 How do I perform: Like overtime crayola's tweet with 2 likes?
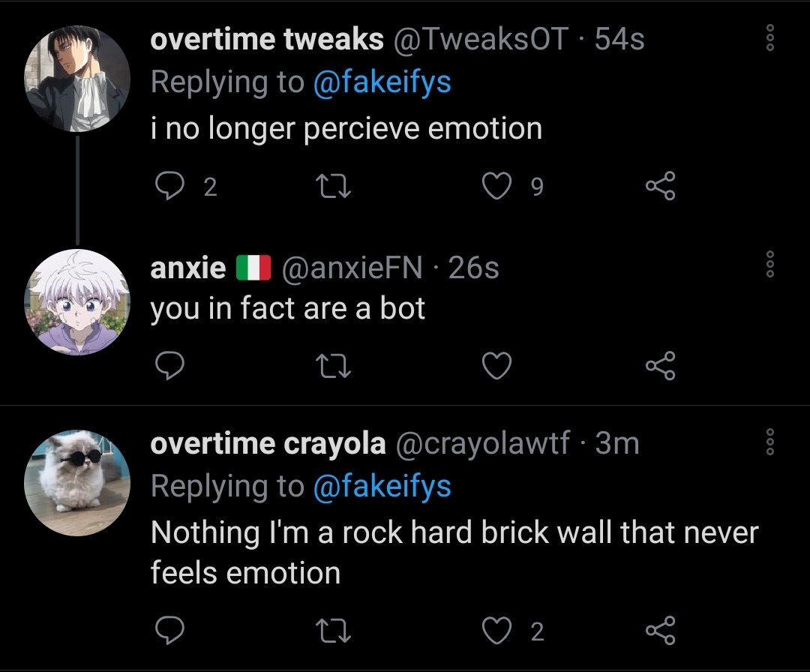click(x=496, y=631)
